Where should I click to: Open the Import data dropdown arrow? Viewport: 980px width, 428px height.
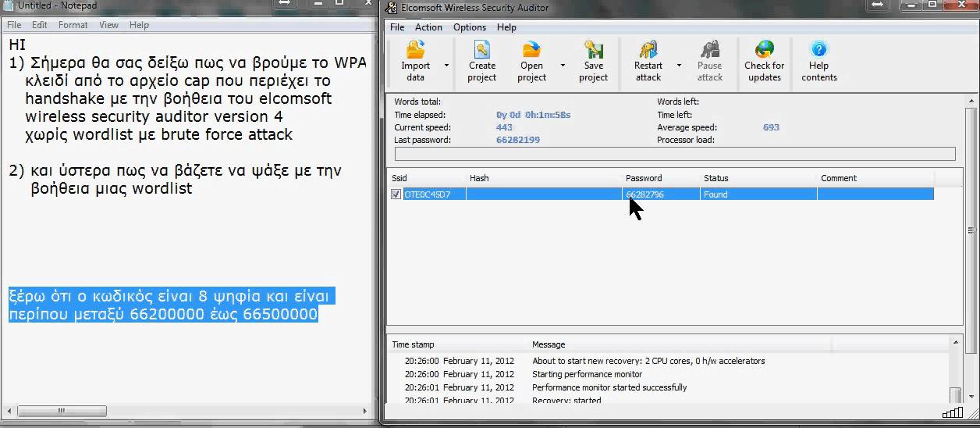(446, 66)
